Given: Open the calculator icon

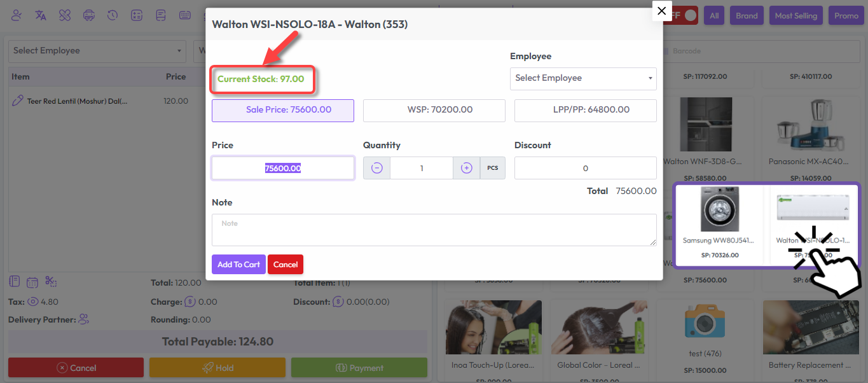Looking at the screenshot, I should [137, 15].
